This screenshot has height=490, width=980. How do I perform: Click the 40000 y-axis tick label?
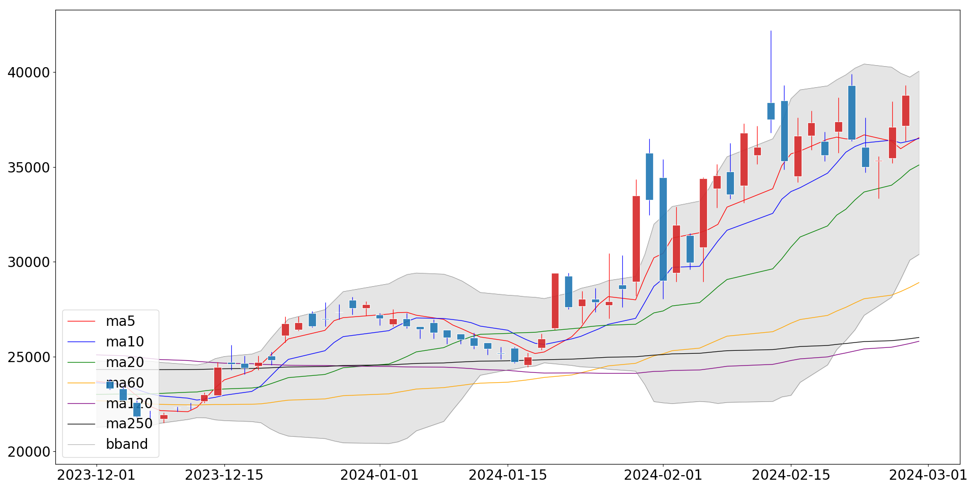pos(29,73)
